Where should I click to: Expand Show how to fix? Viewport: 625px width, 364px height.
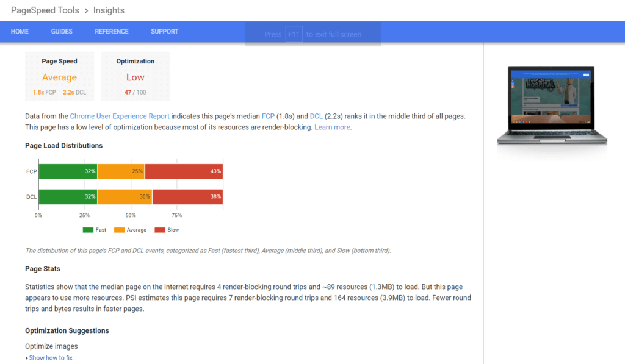[51, 358]
